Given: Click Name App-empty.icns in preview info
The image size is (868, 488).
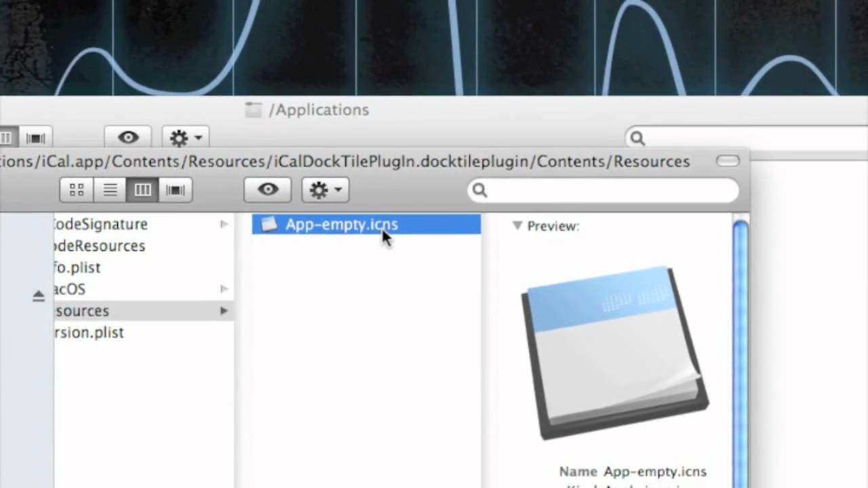Looking at the screenshot, I should (633, 471).
